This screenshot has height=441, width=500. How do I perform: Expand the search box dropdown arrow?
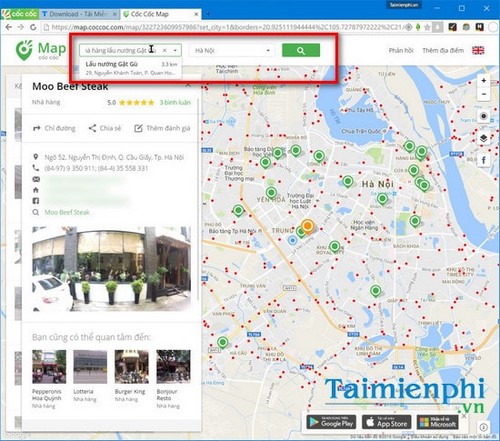pyautogui.click(x=175, y=51)
